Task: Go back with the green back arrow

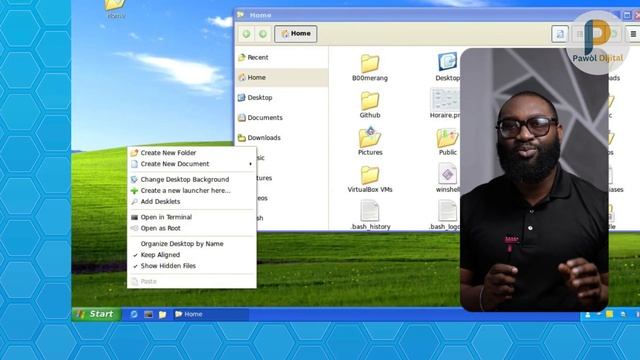Action: tap(246, 34)
